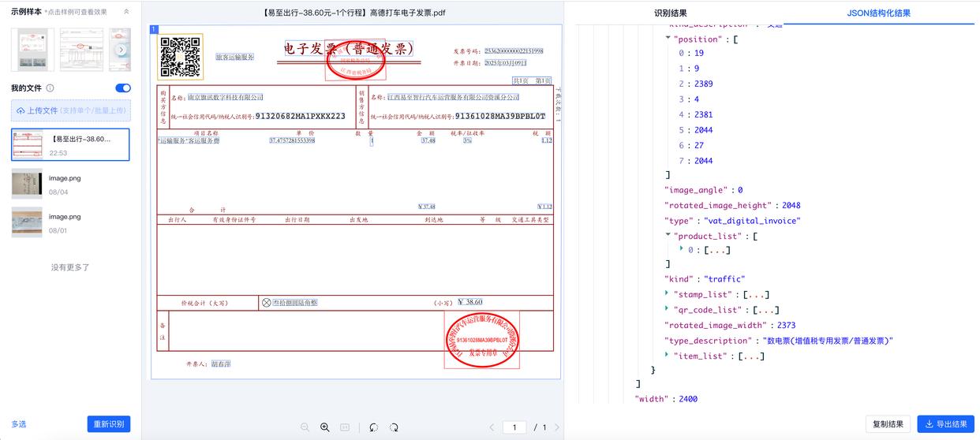The height and width of the screenshot is (440, 980).
Task: Collapse the "position" array node
Action: (x=668, y=39)
